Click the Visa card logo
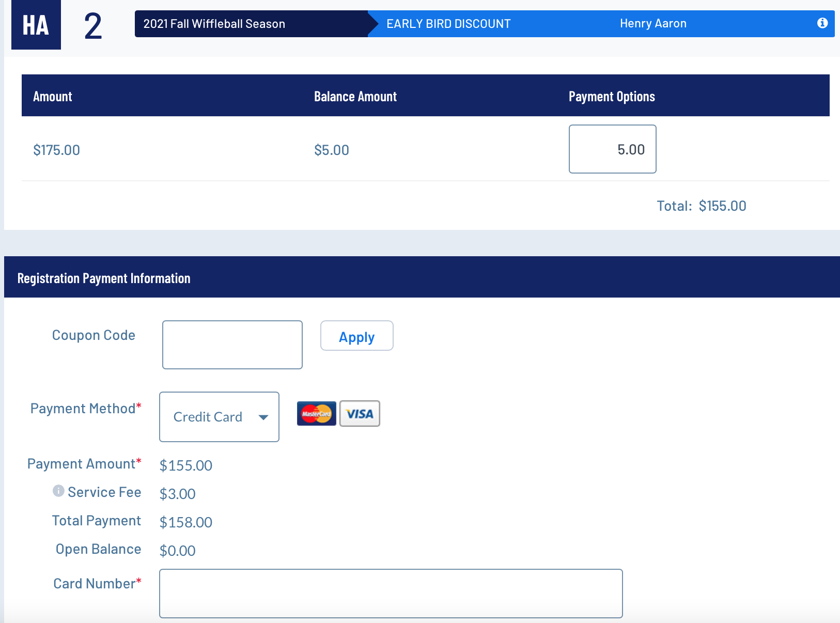840x623 pixels. pyautogui.click(x=360, y=414)
